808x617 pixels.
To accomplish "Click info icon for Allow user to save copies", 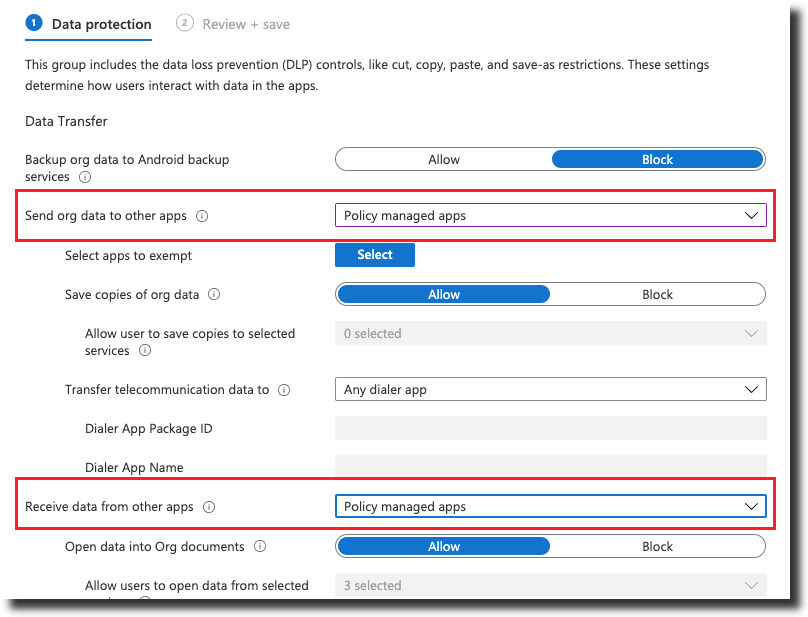I will (x=145, y=351).
